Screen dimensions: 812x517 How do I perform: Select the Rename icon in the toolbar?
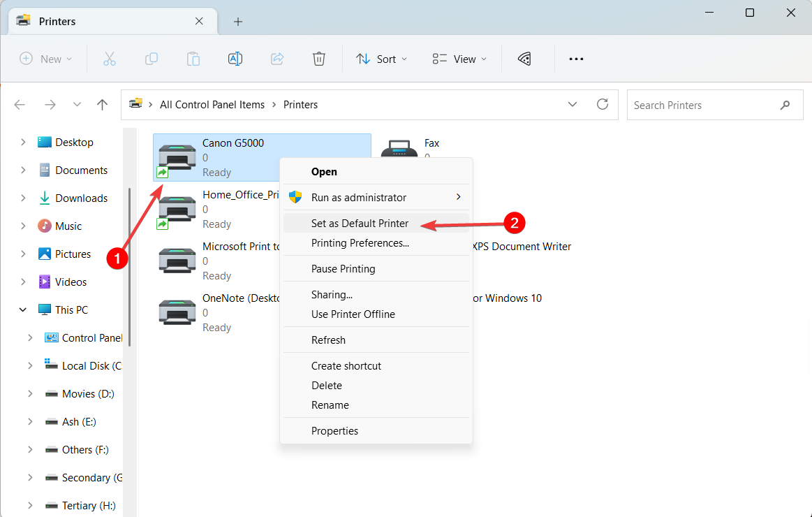(x=235, y=59)
